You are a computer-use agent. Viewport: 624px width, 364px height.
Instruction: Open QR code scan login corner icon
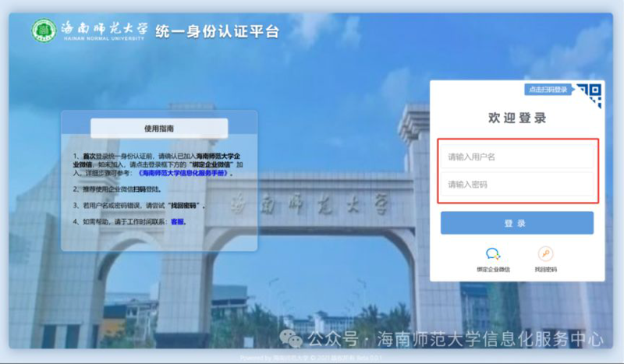(x=590, y=95)
